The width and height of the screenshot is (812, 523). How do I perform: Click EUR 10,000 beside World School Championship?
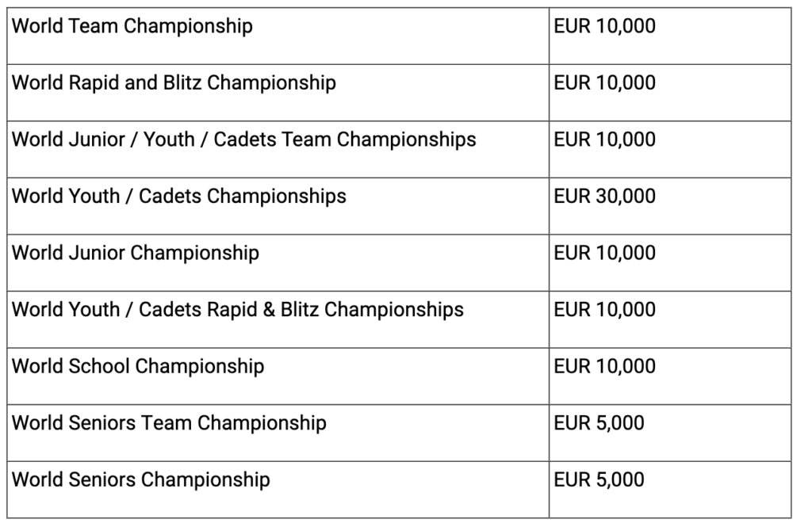(x=670, y=376)
